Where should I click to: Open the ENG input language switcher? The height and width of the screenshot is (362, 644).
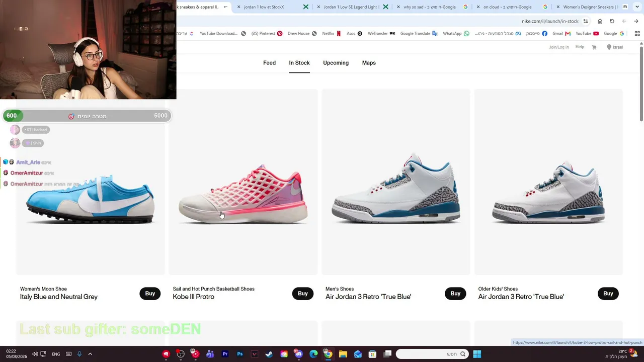(56, 354)
